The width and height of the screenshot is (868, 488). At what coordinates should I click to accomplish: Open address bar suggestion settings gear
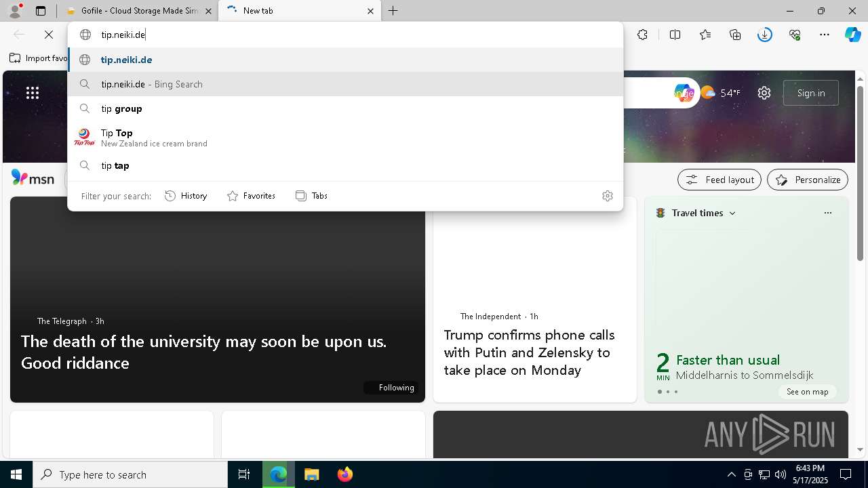pos(608,196)
